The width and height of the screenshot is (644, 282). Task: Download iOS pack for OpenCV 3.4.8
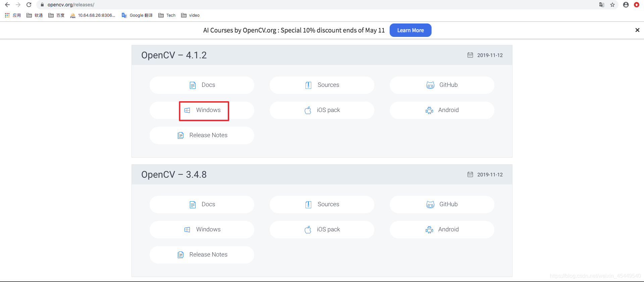pos(322,230)
